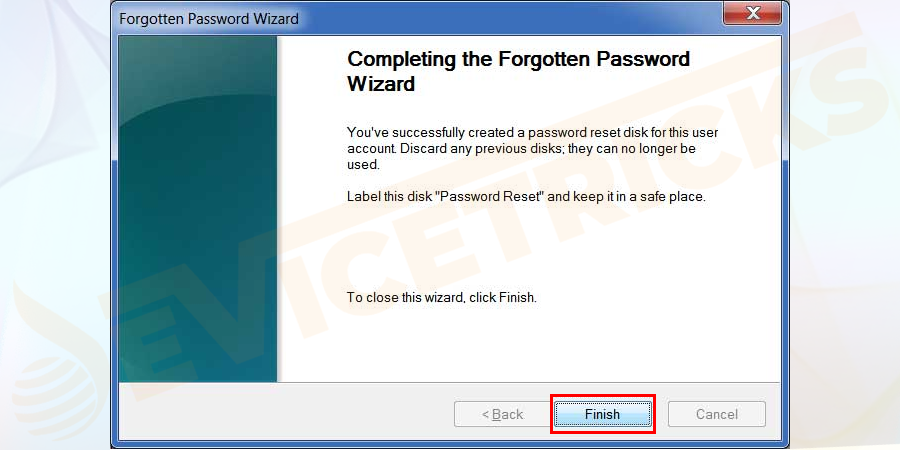Viewport: 900px width, 450px height.
Task: Cancel the Forgotten Password Wizard
Action: [x=716, y=414]
